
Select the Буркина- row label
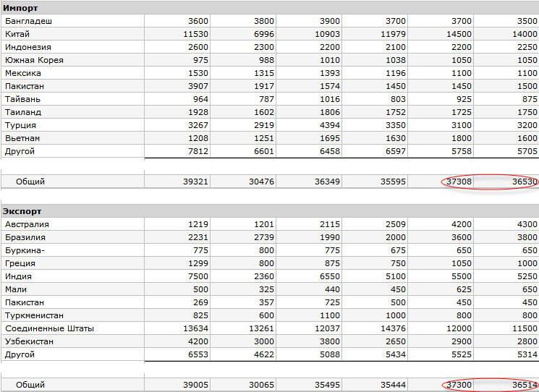click(25, 250)
